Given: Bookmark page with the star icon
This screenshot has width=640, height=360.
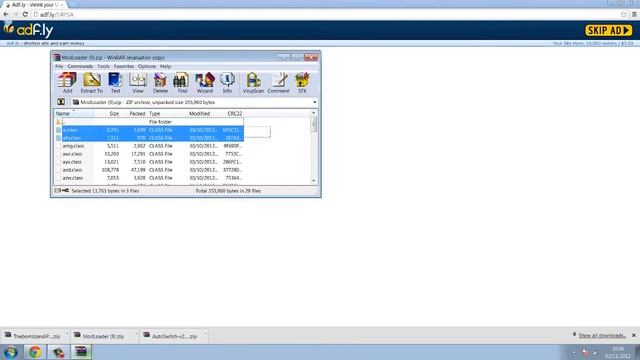Looking at the screenshot, I should click(624, 14).
